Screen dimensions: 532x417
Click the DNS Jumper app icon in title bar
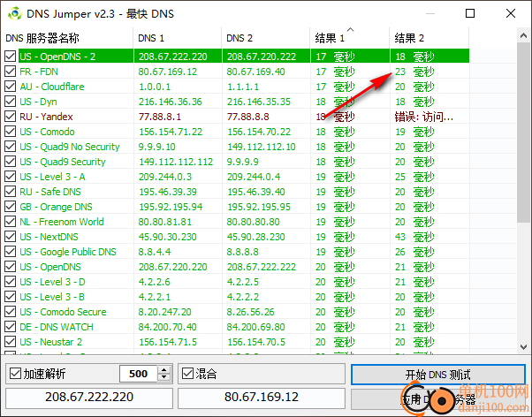(15, 14)
